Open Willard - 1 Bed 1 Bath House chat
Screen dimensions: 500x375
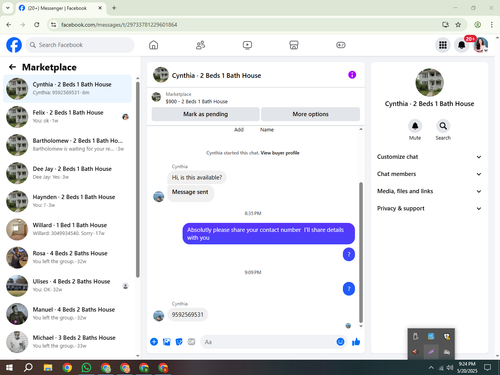click(x=68, y=229)
